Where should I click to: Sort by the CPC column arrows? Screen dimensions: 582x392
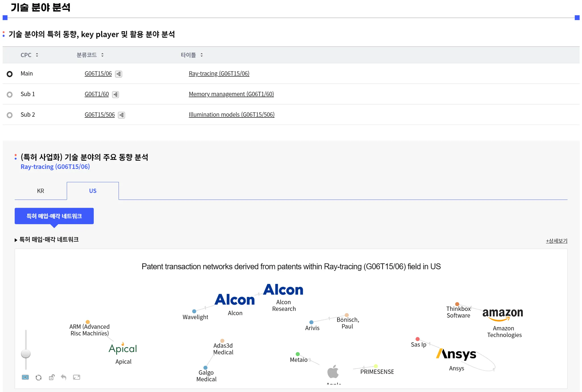37,55
